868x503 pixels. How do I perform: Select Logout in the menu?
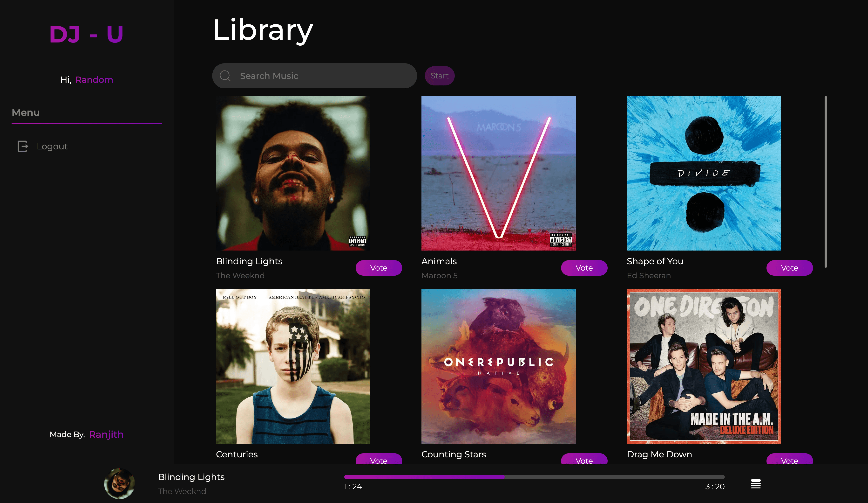point(52,147)
